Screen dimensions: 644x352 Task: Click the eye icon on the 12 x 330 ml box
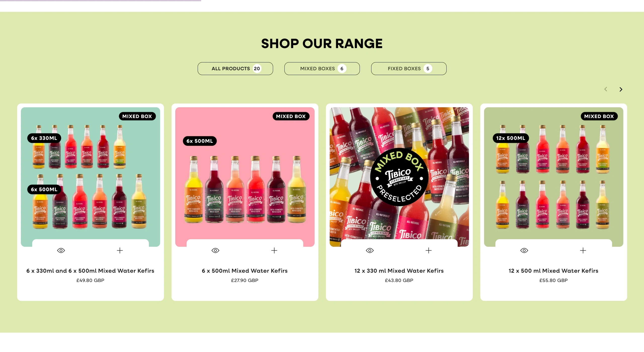pos(370,250)
